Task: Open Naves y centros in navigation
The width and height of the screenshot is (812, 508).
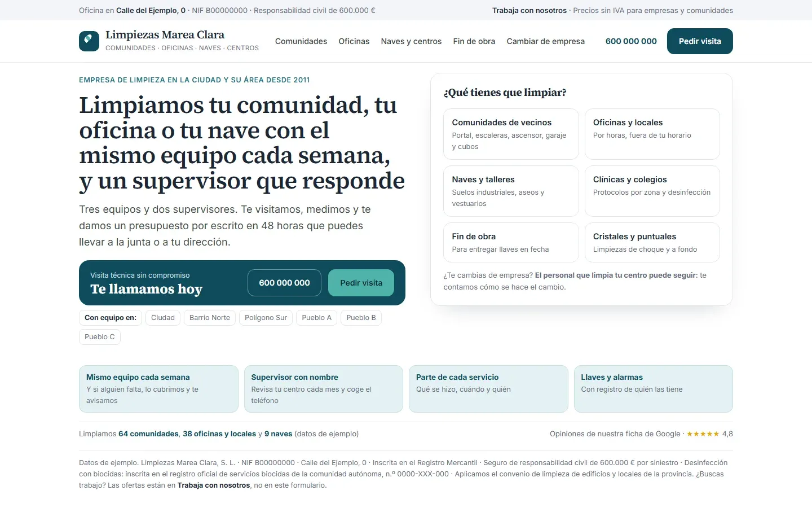Action: pyautogui.click(x=411, y=41)
